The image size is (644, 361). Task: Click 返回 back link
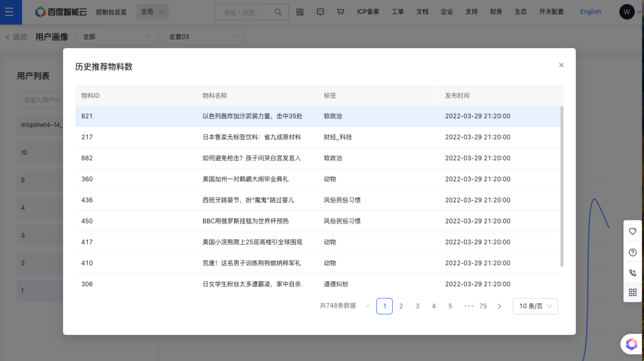point(17,37)
